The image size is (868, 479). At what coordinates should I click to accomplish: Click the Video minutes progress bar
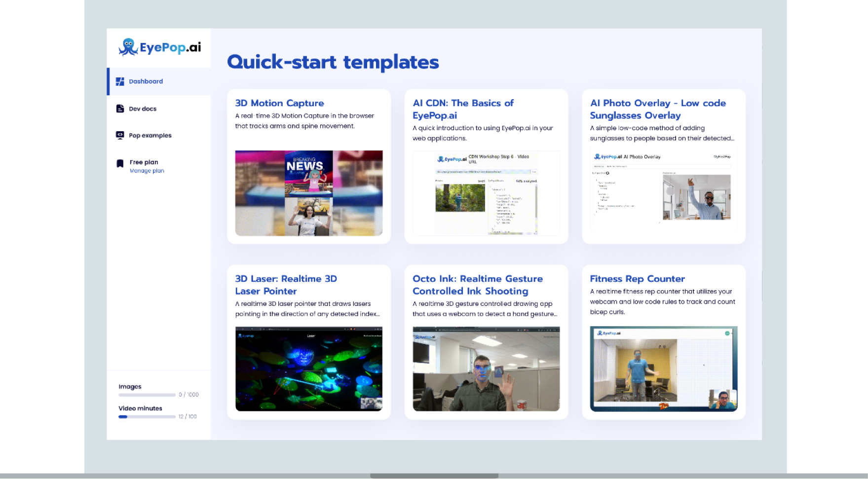tap(147, 416)
